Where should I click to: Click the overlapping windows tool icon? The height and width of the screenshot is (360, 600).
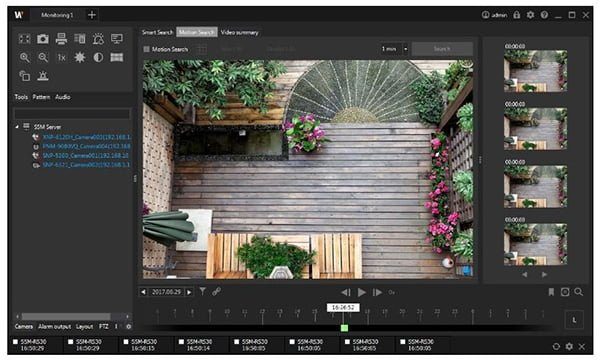[x=24, y=76]
